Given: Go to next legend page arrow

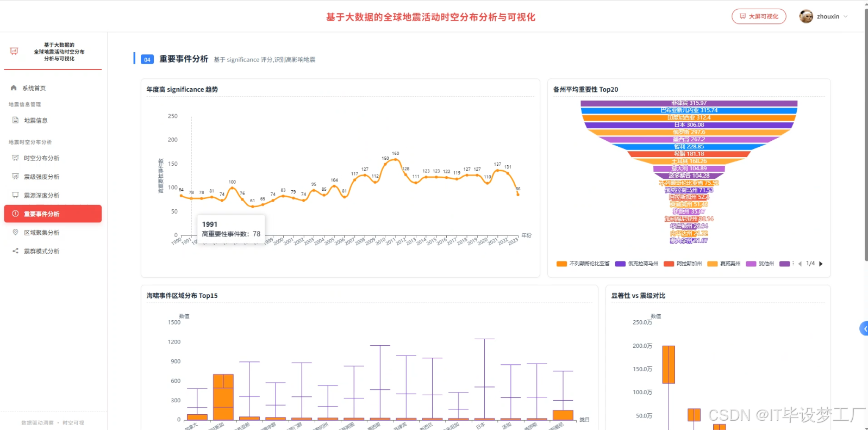Looking at the screenshot, I should [821, 264].
